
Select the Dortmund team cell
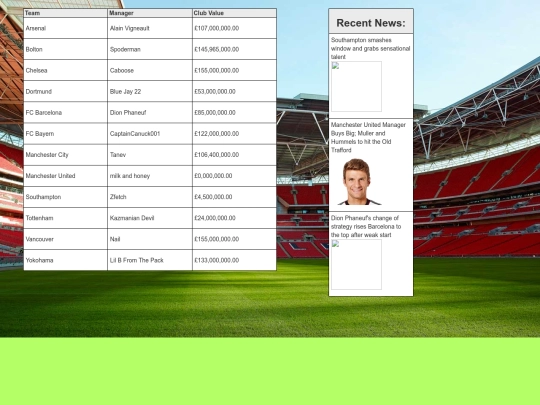point(65,91)
